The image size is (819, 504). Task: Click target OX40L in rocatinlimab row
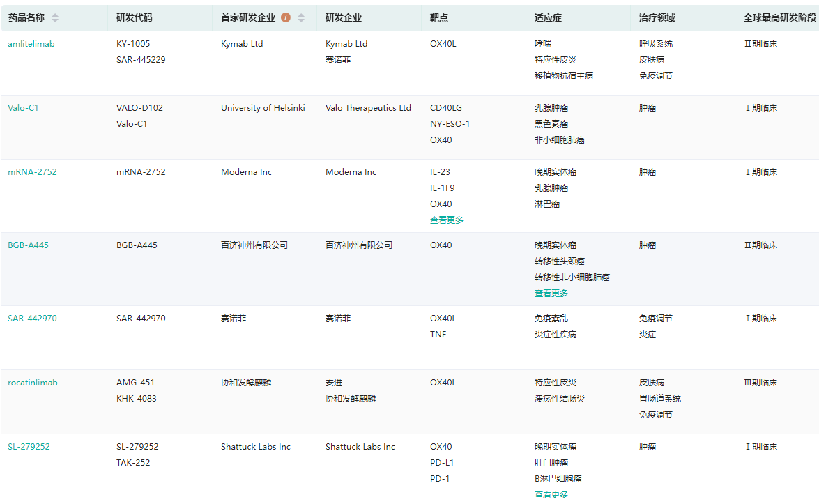(x=443, y=383)
